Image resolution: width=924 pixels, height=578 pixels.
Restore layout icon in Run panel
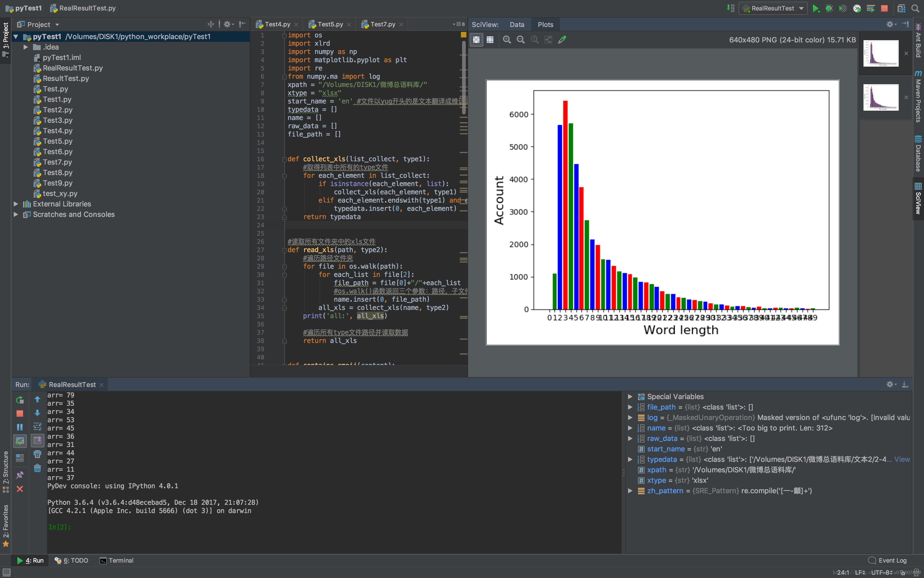pyautogui.click(x=20, y=457)
